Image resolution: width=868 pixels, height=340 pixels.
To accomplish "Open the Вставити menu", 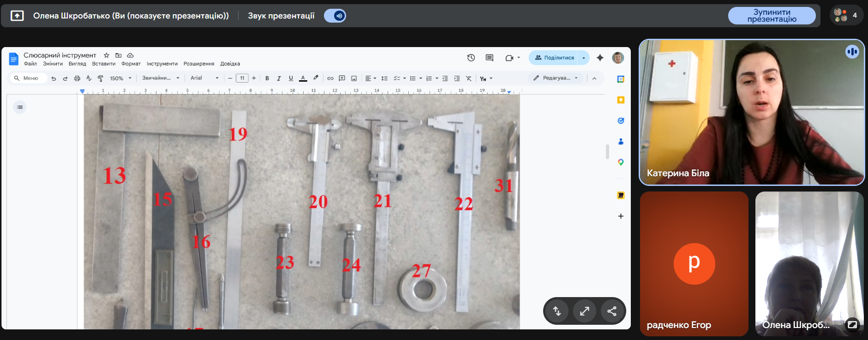I will pos(103,64).
